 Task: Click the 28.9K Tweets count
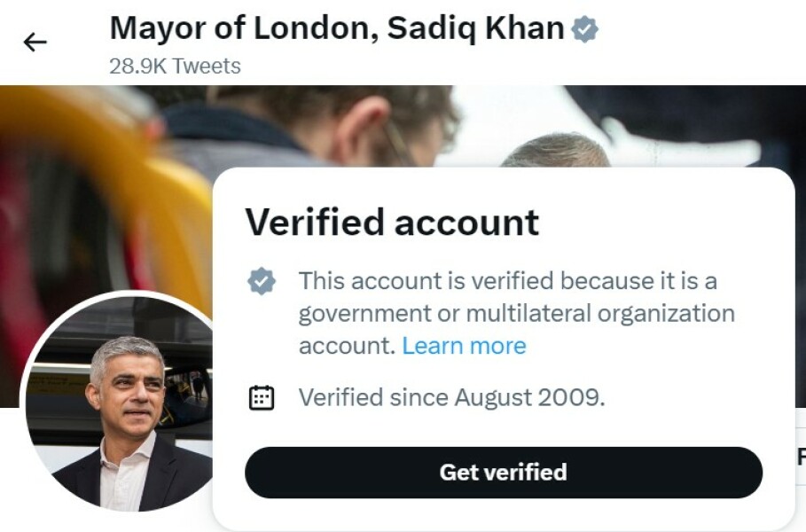[x=175, y=66]
